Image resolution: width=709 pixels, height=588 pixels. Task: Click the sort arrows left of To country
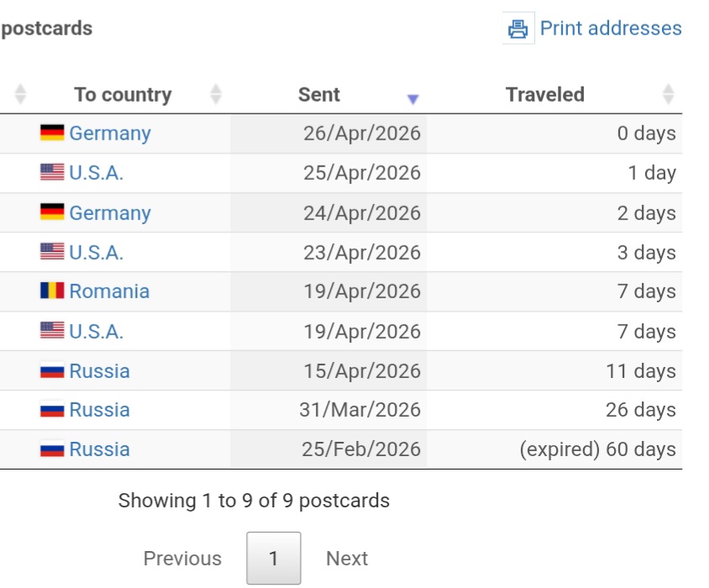20,94
